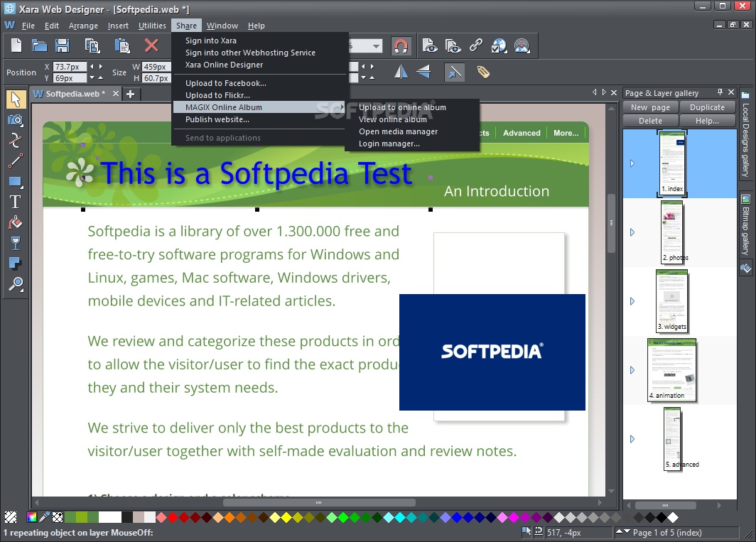The height and width of the screenshot is (542, 756).
Task: Select the Selector arrow tool
Action: click(16, 99)
